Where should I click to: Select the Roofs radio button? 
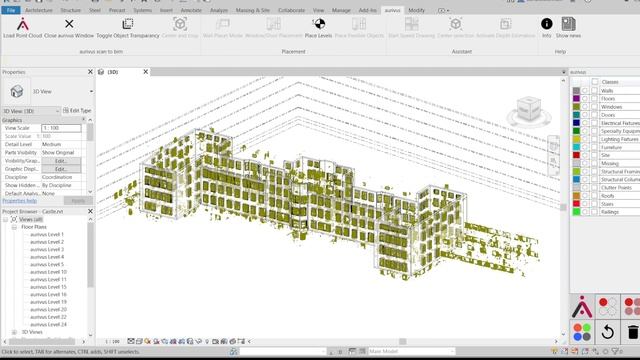tap(585, 196)
